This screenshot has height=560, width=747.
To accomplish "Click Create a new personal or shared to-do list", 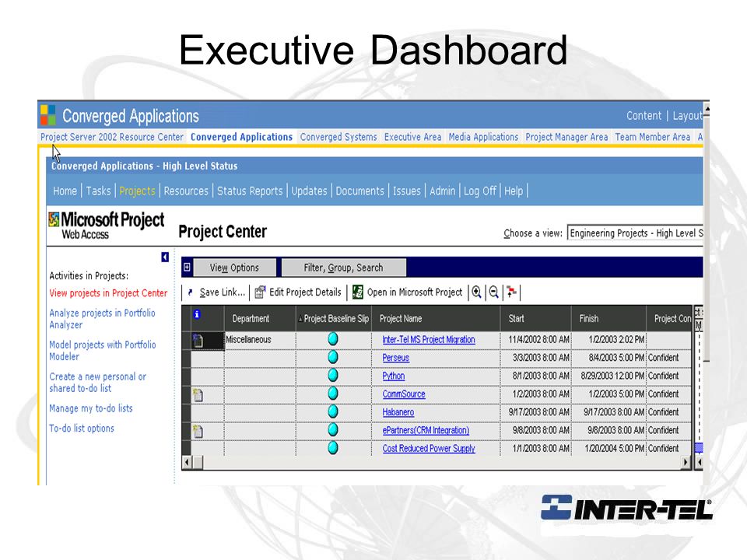I will pos(98,383).
